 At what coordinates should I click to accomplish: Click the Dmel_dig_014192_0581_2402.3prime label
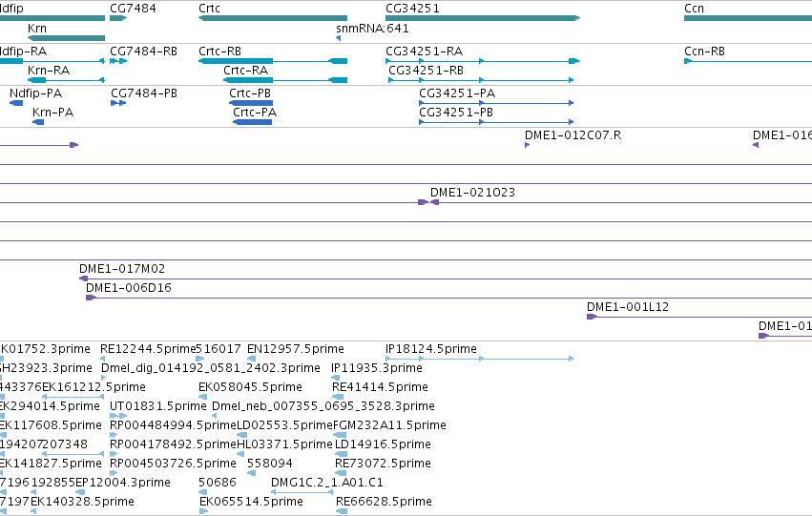[x=210, y=368]
